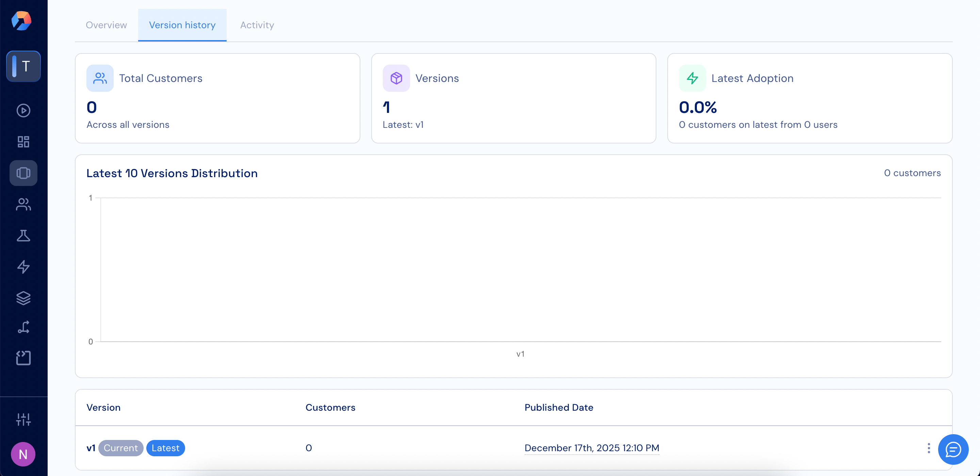Click the December 17th, 2025 published date
The image size is (980, 476).
click(x=592, y=448)
